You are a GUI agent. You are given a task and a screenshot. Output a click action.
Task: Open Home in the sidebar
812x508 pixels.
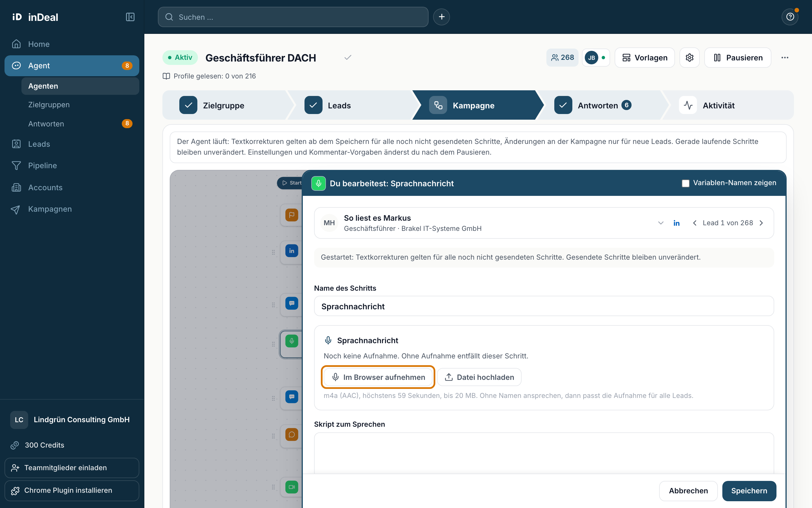click(72, 44)
